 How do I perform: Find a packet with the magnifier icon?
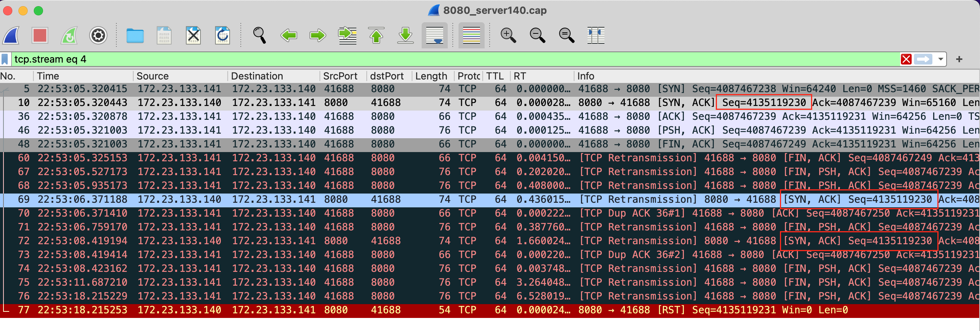(260, 36)
